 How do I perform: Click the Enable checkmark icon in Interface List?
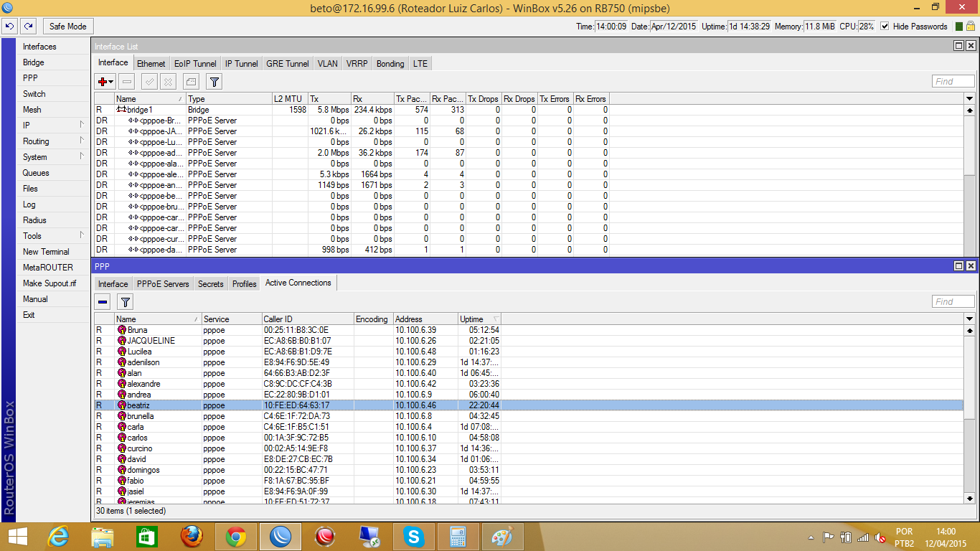150,82
